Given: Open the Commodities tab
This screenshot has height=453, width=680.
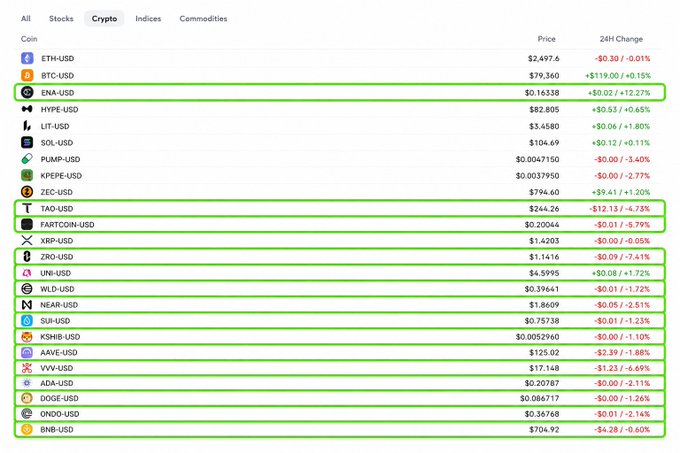Looking at the screenshot, I should pyautogui.click(x=203, y=19).
